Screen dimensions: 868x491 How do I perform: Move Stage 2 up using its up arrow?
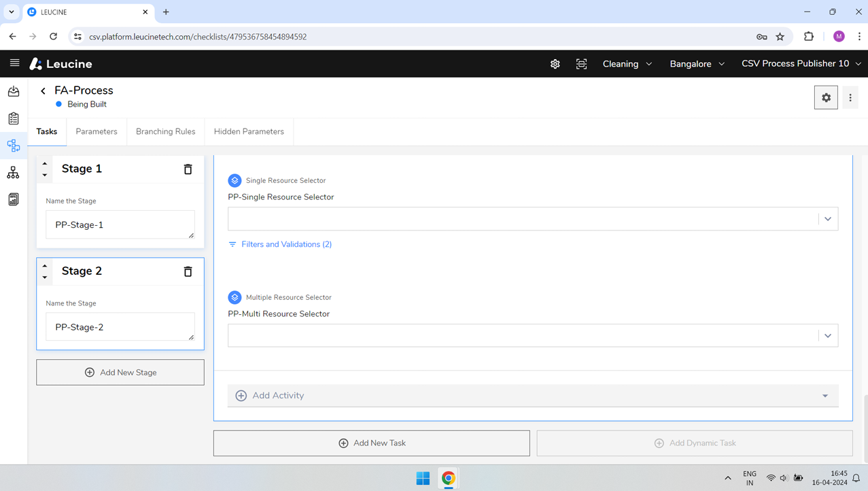44,266
